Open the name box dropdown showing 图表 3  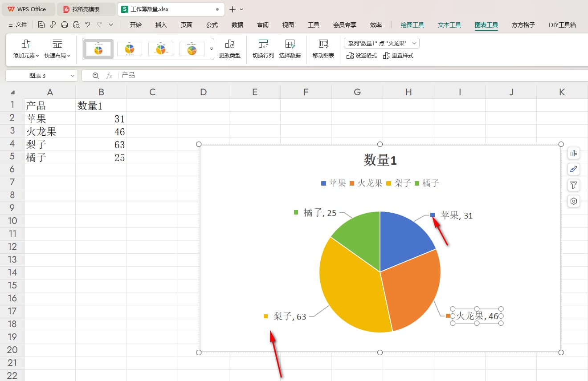pos(73,76)
